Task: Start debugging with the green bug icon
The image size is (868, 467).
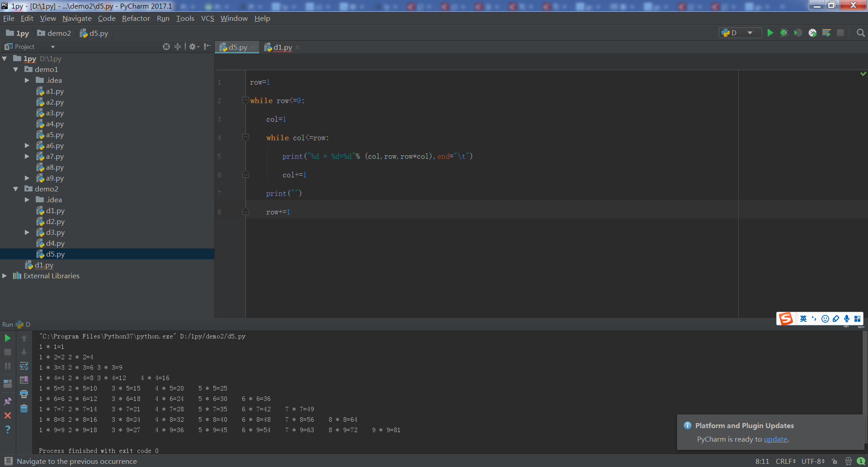Action: [x=784, y=33]
